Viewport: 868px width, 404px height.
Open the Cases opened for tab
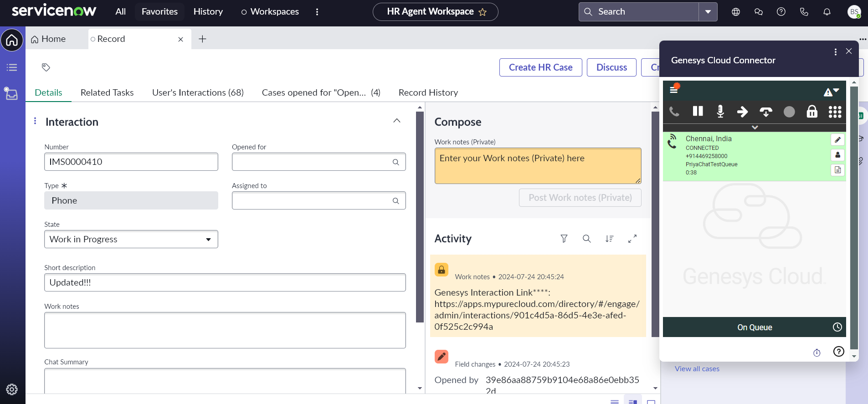pos(321,92)
